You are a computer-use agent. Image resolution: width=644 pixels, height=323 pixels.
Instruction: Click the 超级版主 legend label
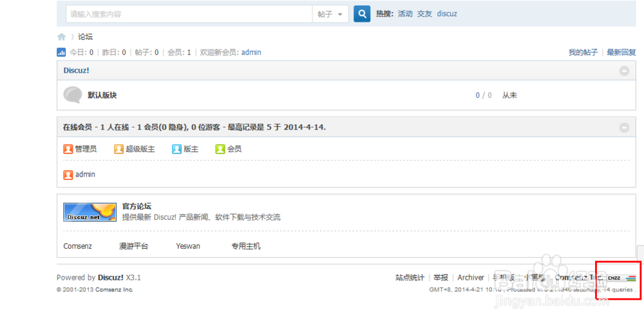[x=140, y=149]
